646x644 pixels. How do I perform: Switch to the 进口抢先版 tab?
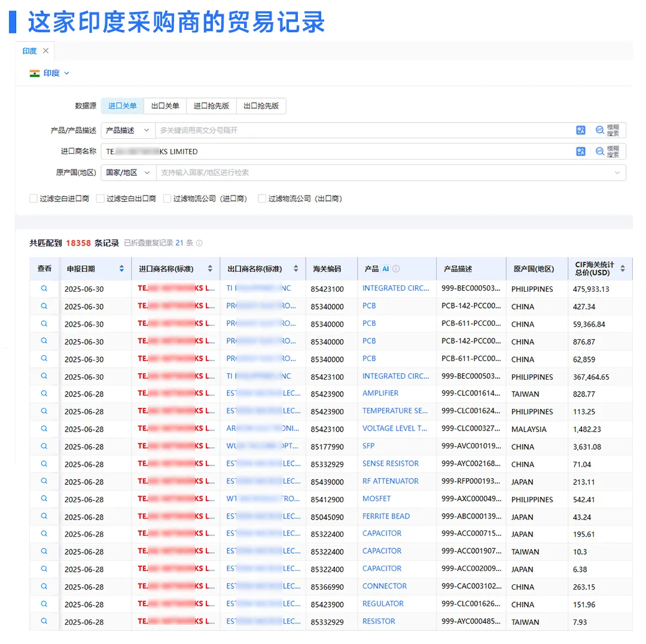[x=211, y=106]
